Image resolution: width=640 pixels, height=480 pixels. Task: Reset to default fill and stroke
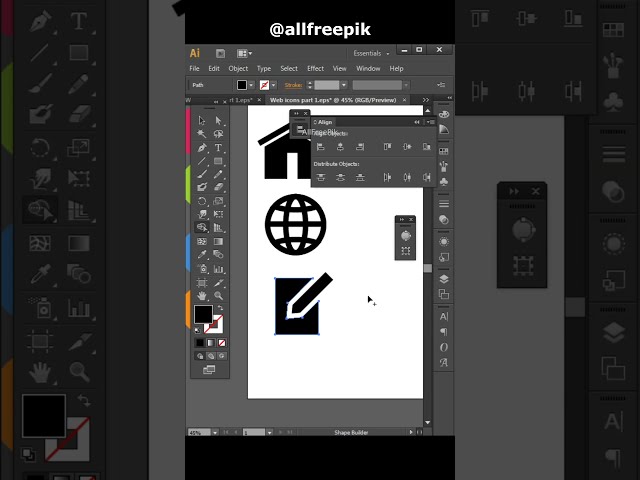coord(198,330)
